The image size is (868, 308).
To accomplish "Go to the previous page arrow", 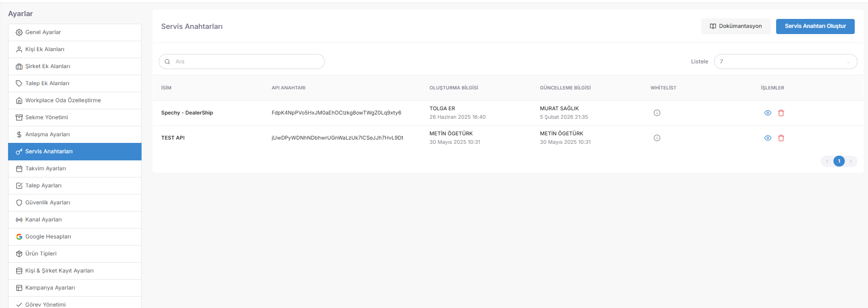I will pyautogui.click(x=827, y=161).
